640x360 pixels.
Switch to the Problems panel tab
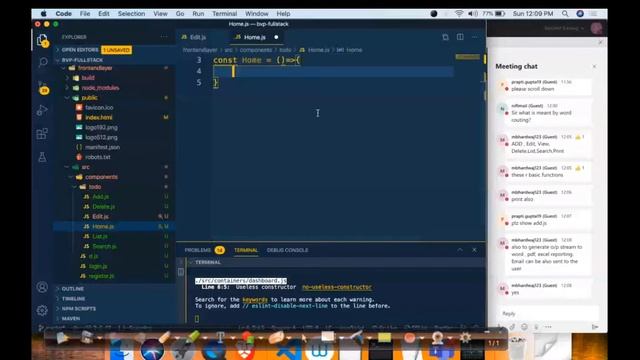(x=198, y=250)
